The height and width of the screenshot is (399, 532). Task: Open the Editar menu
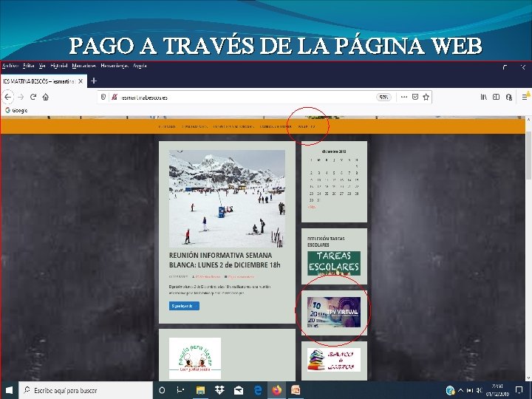(x=29, y=66)
